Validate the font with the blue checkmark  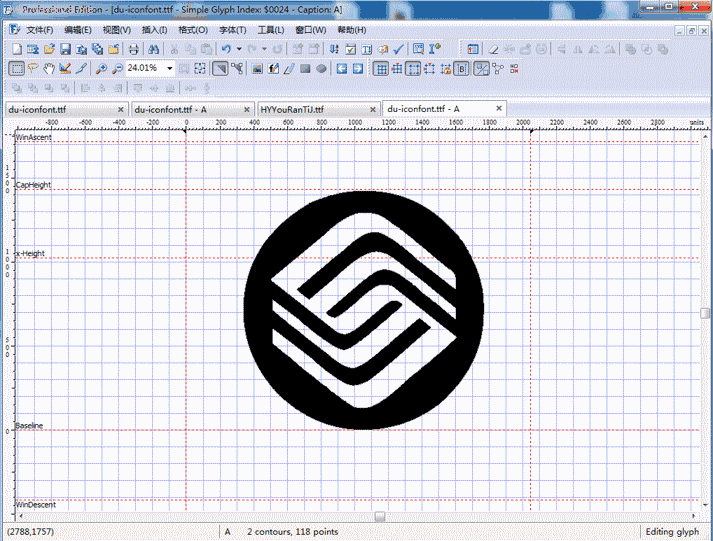click(398, 49)
